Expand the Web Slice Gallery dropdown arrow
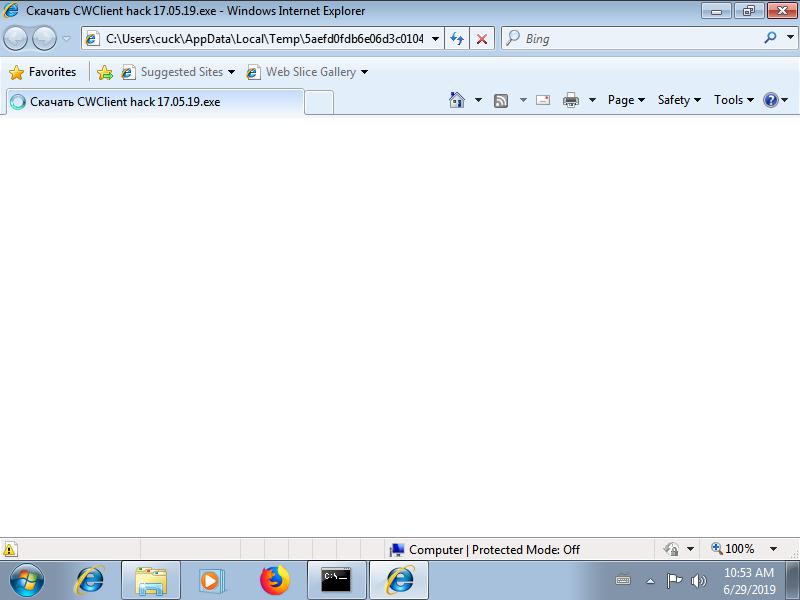This screenshot has height=600, width=800. [x=364, y=72]
